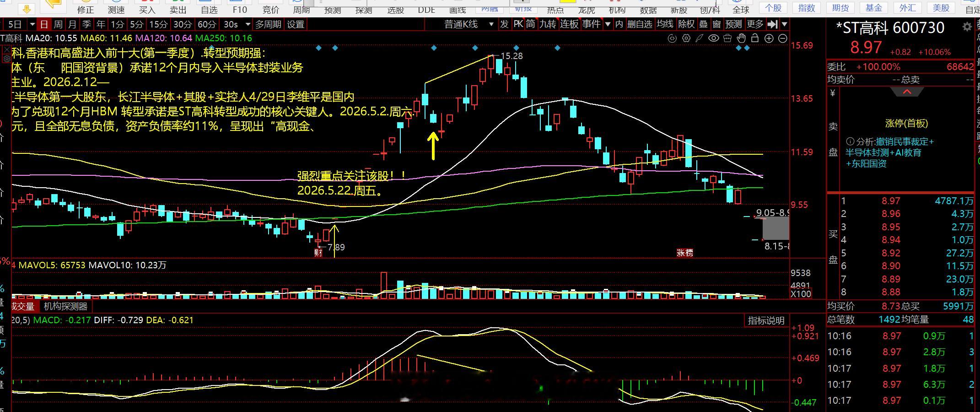
Task: Click the 删自选 remove from watchlist button
Action: tap(640, 24)
